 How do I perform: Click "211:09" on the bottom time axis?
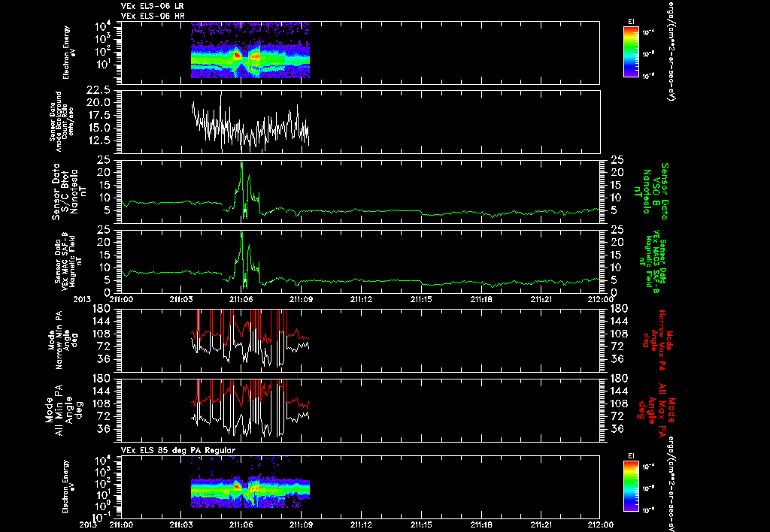(301, 524)
